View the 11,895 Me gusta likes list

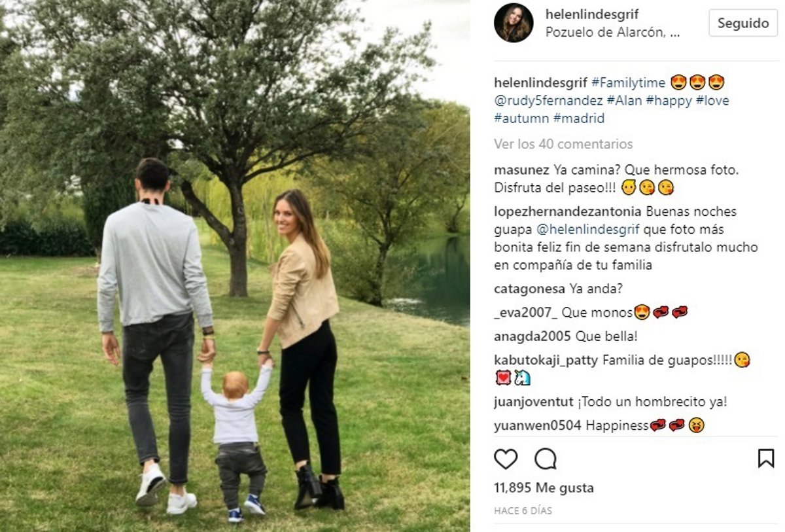tap(544, 488)
